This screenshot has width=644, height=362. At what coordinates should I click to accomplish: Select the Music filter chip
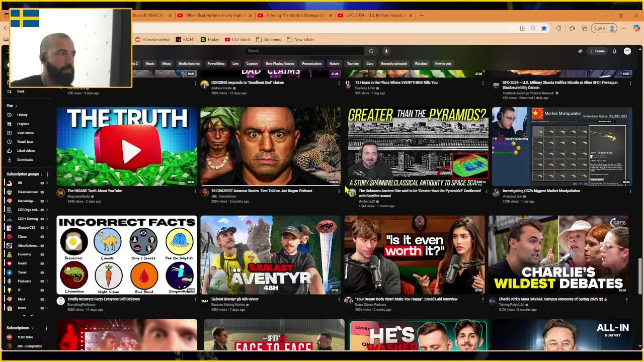point(150,64)
